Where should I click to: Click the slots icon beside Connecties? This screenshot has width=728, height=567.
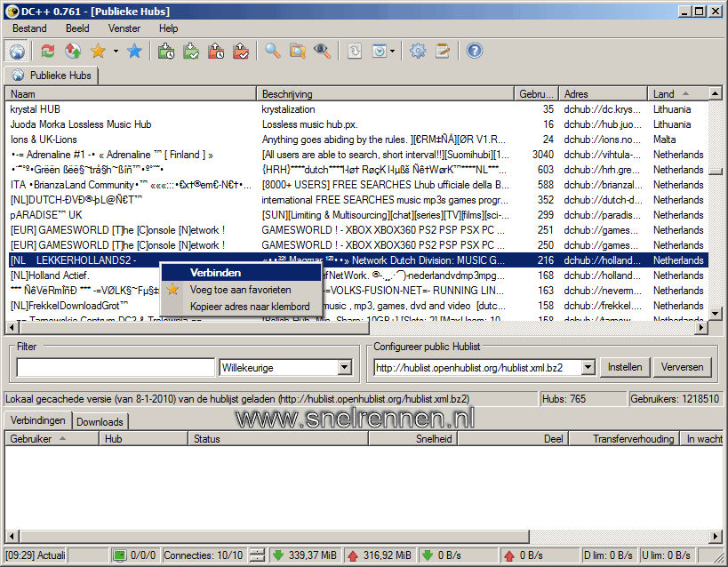(x=257, y=555)
